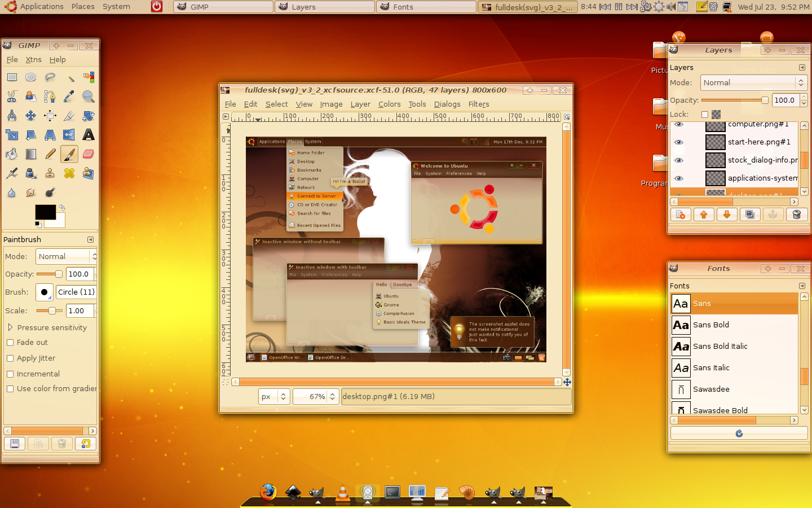This screenshot has width=812, height=508.
Task: Choose the Select by Color tool
Action: click(x=89, y=77)
